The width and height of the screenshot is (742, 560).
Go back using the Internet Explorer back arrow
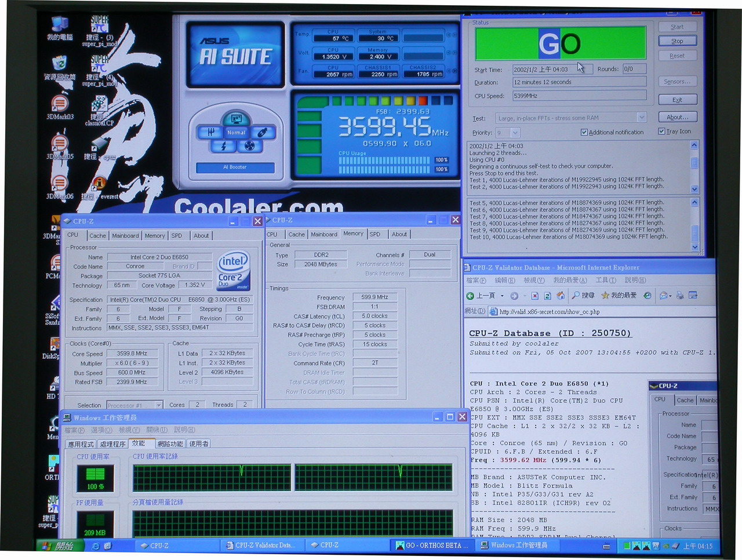pos(470,296)
